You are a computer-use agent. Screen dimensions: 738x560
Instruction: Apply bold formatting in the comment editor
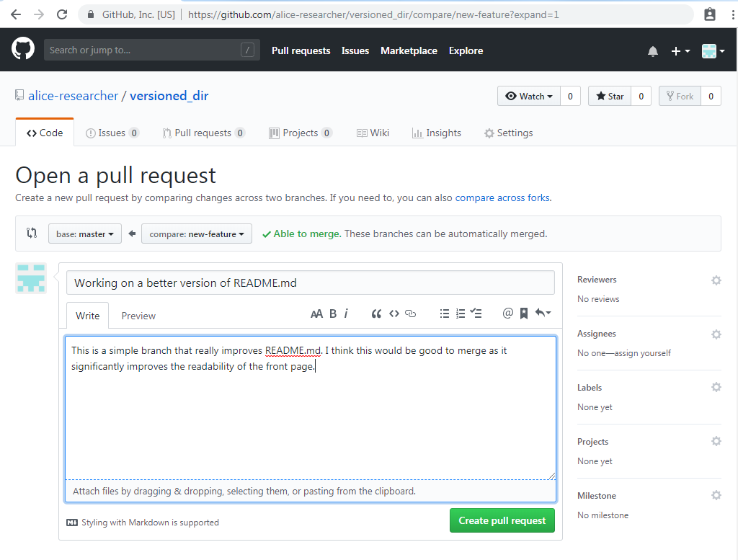click(x=332, y=314)
